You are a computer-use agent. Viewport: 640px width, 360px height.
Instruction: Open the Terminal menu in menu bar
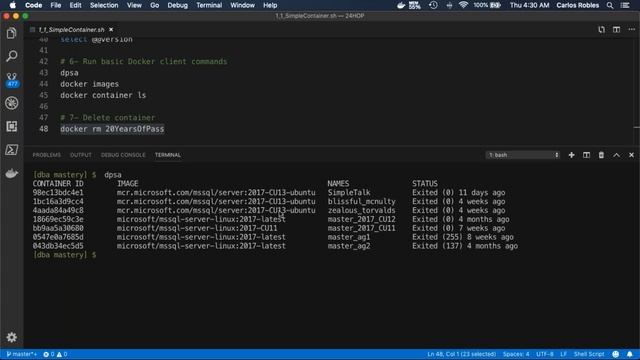(x=209, y=5)
